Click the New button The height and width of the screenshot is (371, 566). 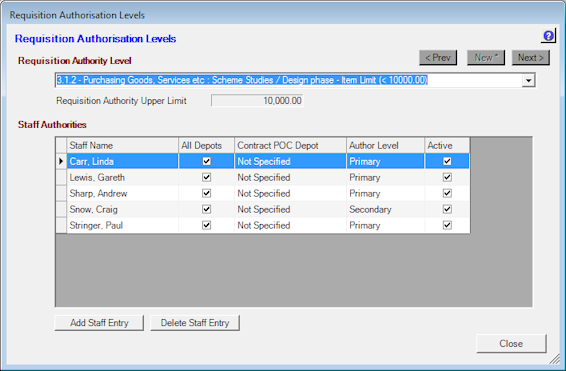click(x=486, y=58)
